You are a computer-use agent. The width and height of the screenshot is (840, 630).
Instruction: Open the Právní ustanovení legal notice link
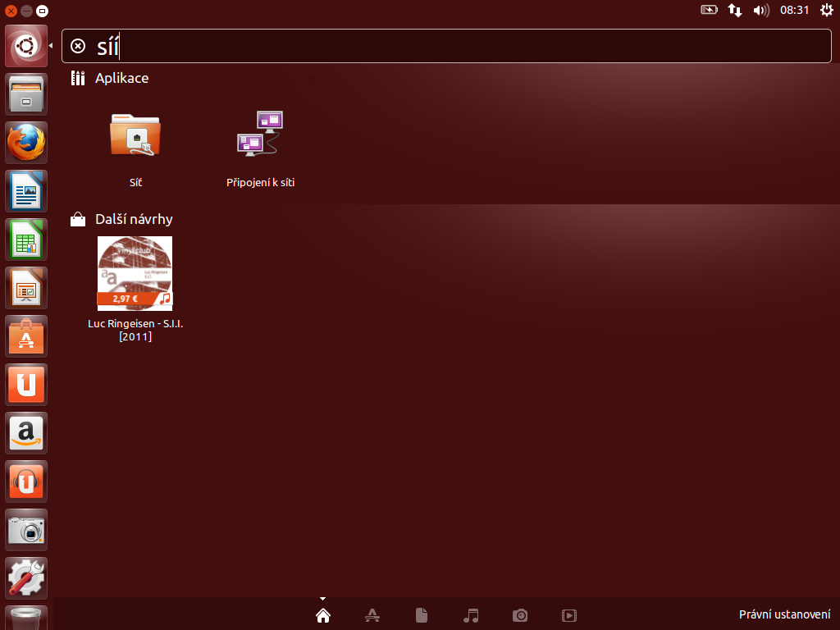[x=784, y=614]
